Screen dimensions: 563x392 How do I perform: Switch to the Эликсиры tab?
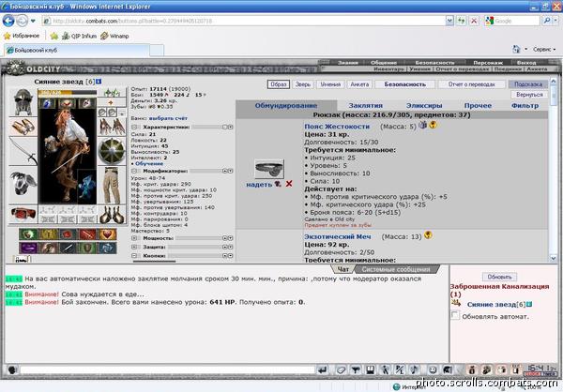coord(424,106)
